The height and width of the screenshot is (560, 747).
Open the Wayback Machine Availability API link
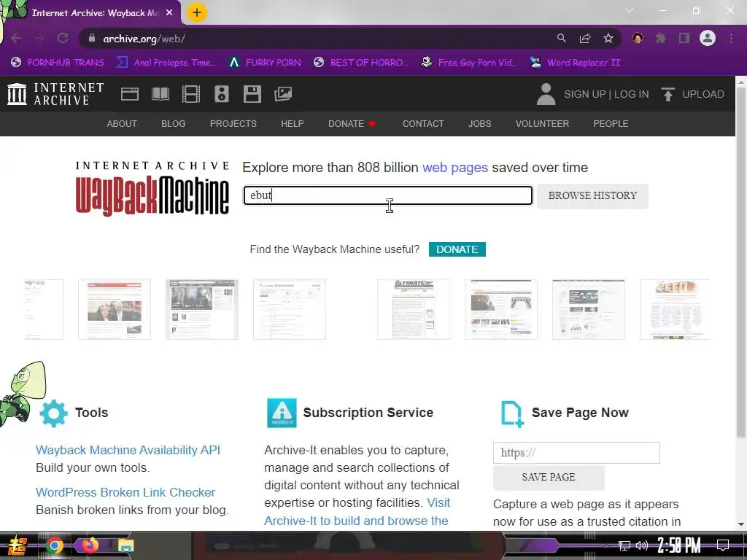(128, 450)
